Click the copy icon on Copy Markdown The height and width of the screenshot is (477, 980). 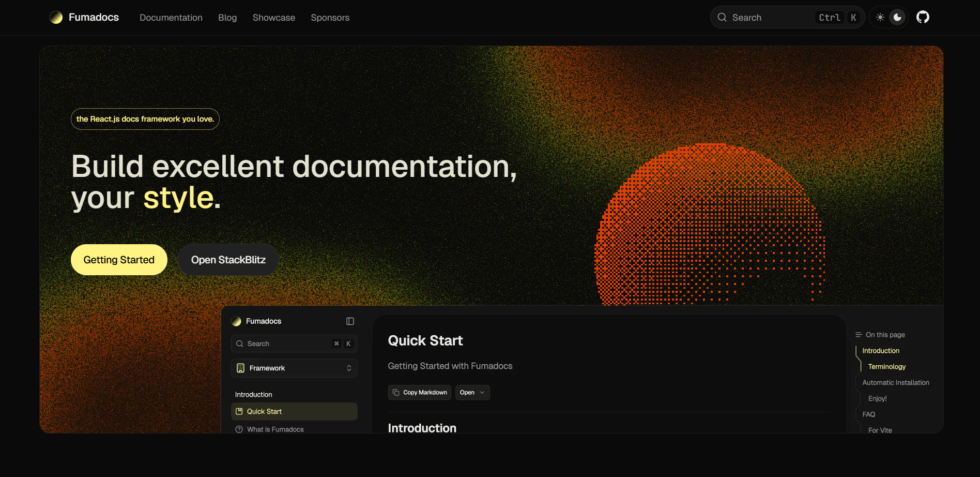point(396,393)
